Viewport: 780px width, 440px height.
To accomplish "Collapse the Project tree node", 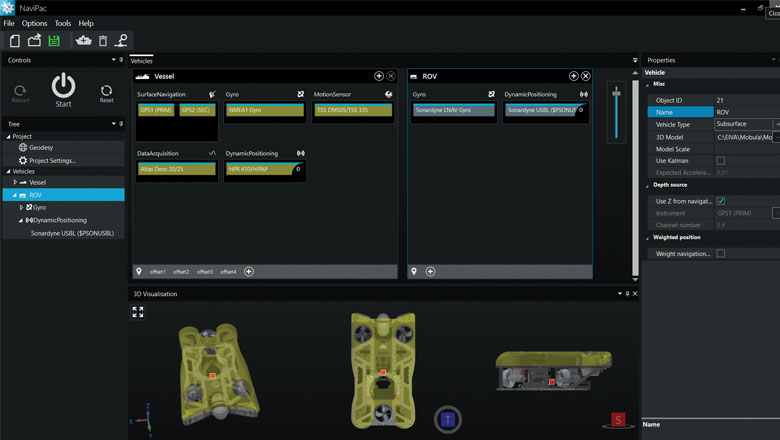I will pyautogui.click(x=8, y=136).
